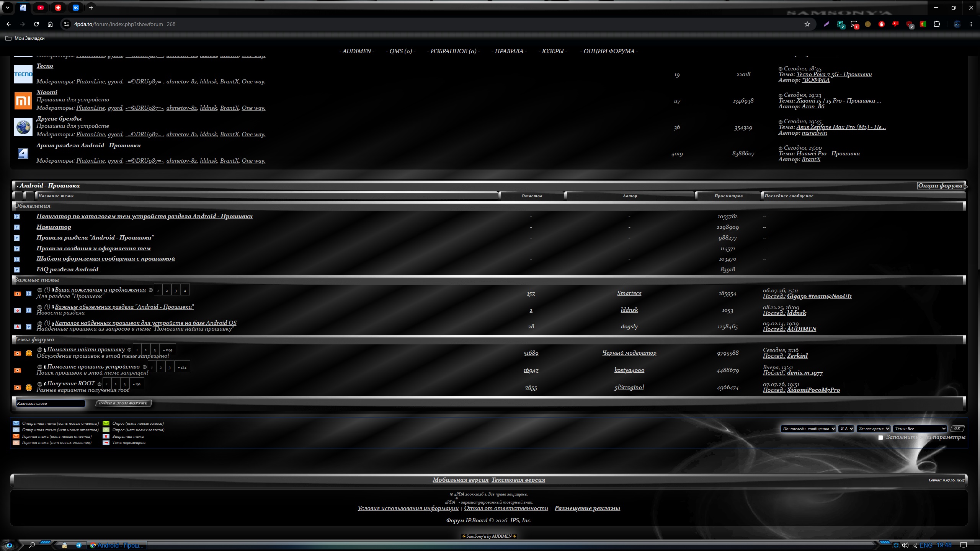This screenshot has height=551, width=980.
Task: Open the Мобильная версия link
Action: click(x=461, y=480)
